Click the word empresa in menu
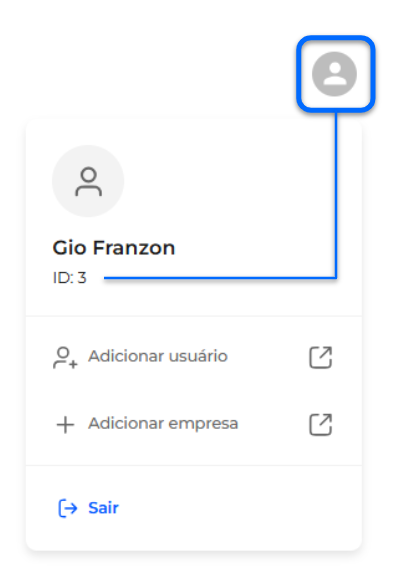396x571 pixels. (203, 424)
